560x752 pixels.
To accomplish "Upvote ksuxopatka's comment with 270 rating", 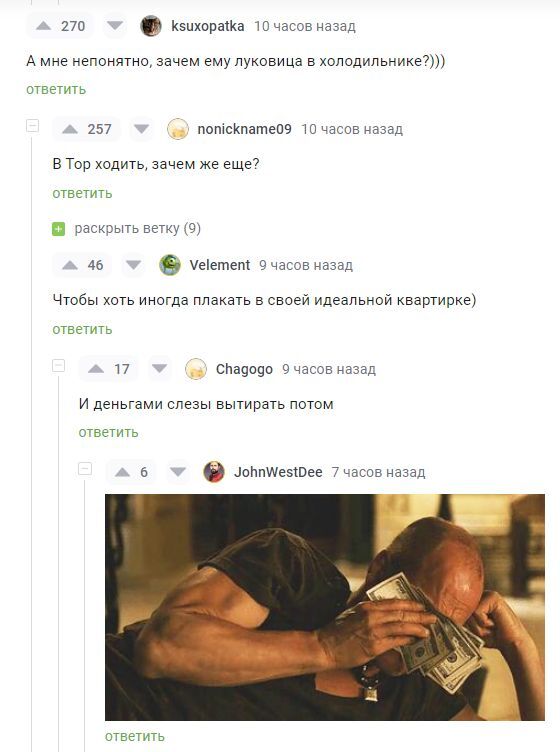I will click(44, 26).
